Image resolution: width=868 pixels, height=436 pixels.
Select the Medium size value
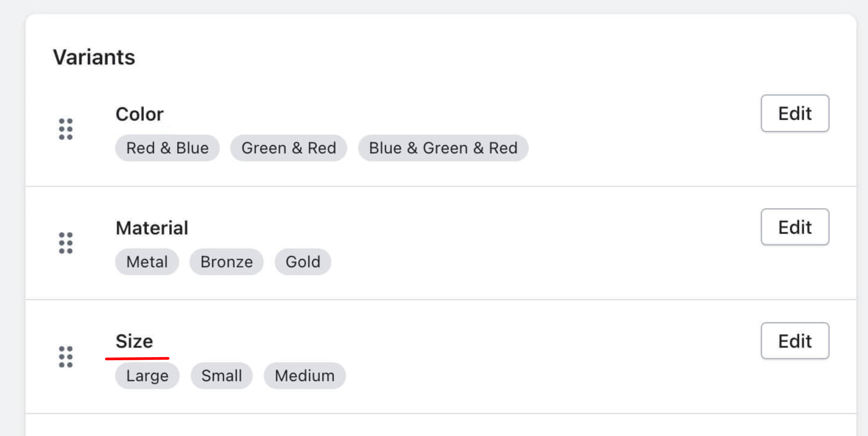click(x=304, y=375)
